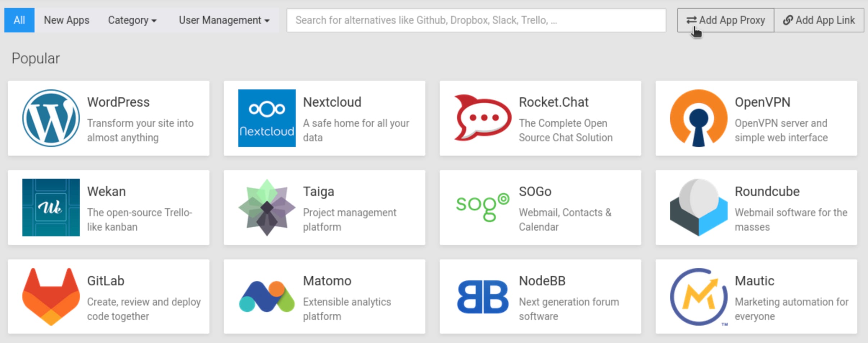Click the Taiga flower icon
The height and width of the screenshot is (343, 868).
pyautogui.click(x=266, y=207)
